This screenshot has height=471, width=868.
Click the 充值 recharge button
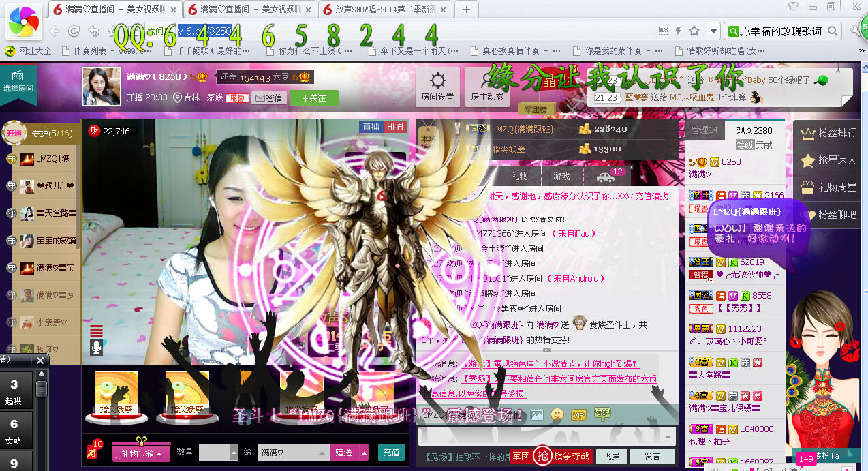(x=391, y=452)
